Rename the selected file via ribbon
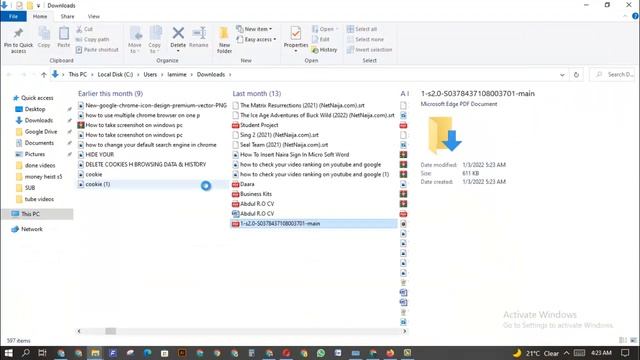This screenshot has width=640, height=360. click(199, 37)
